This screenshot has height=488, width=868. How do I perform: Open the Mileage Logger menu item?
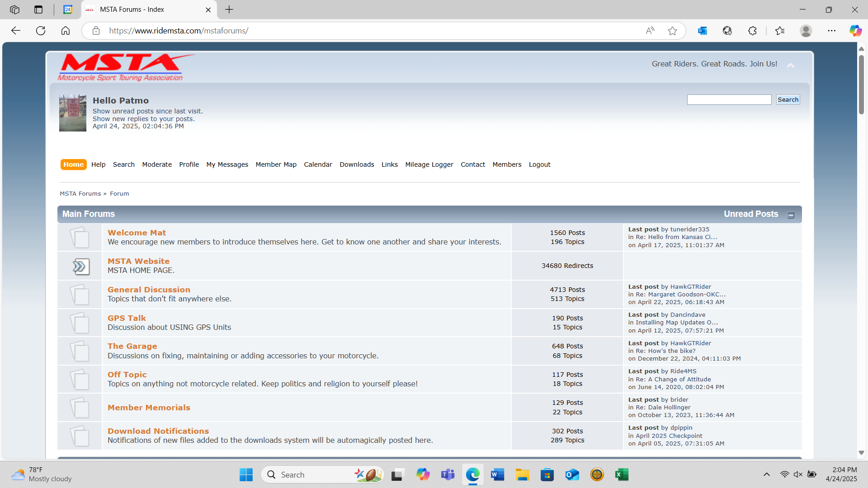click(429, 164)
